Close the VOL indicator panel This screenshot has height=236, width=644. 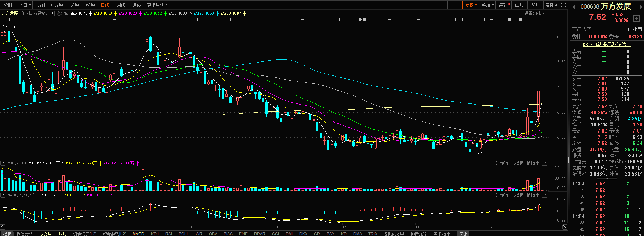[x=544, y=163]
